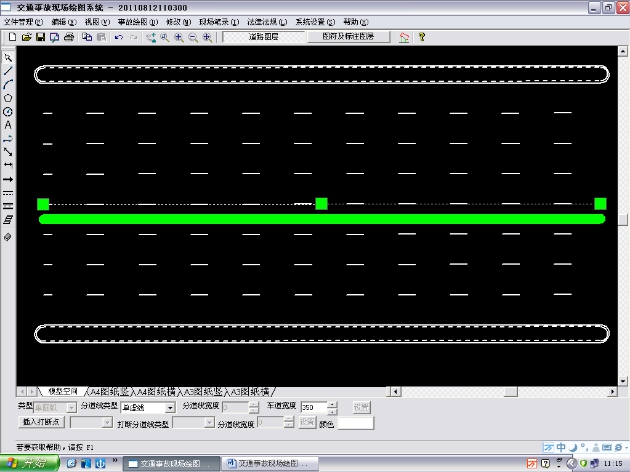
Task: Zoom in with plus magnifier
Action: point(179,37)
